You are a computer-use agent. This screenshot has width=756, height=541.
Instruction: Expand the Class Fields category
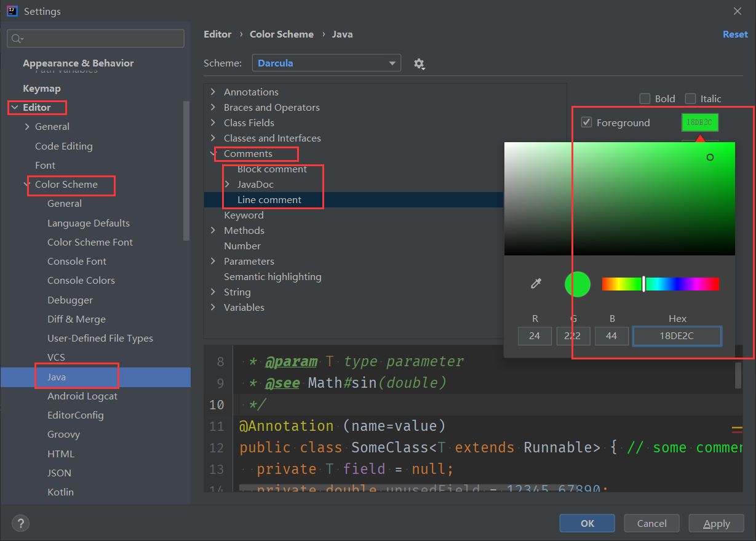(213, 122)
